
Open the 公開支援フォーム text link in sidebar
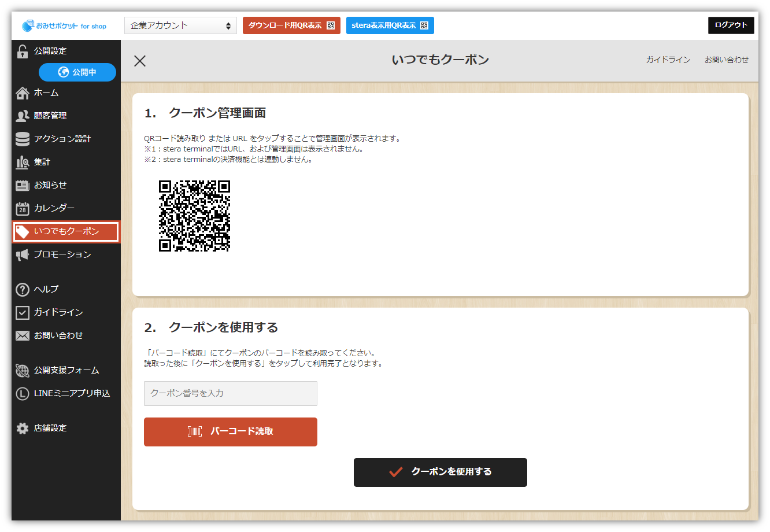point(66,370)
